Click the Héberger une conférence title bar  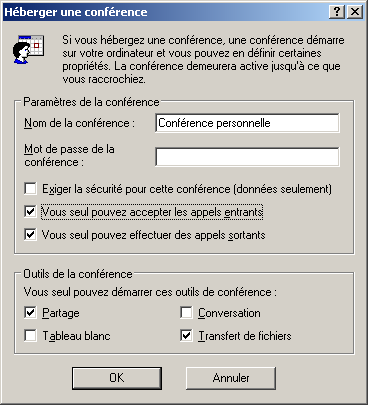coord(165,12)
